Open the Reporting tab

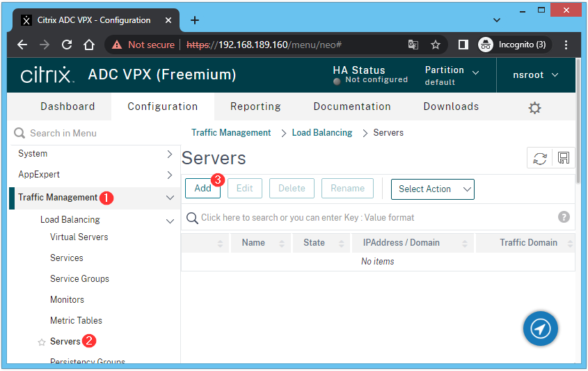tap(255, 106)
